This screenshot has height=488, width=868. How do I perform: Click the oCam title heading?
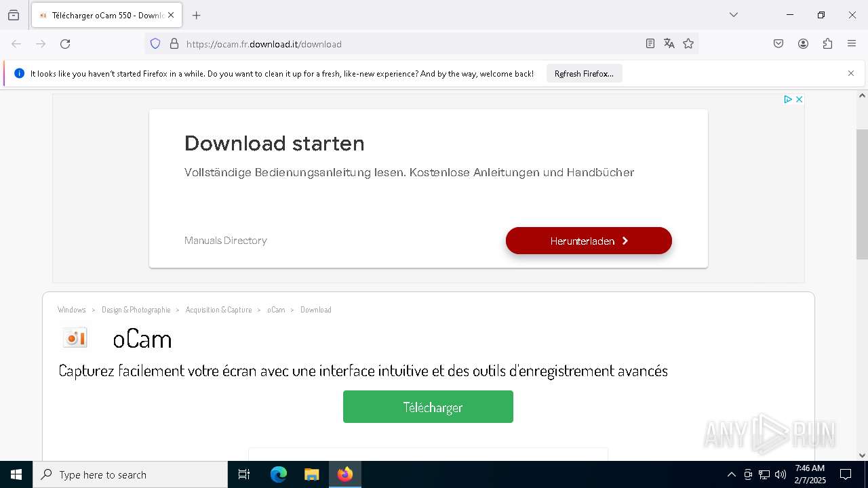pos(142,339)
